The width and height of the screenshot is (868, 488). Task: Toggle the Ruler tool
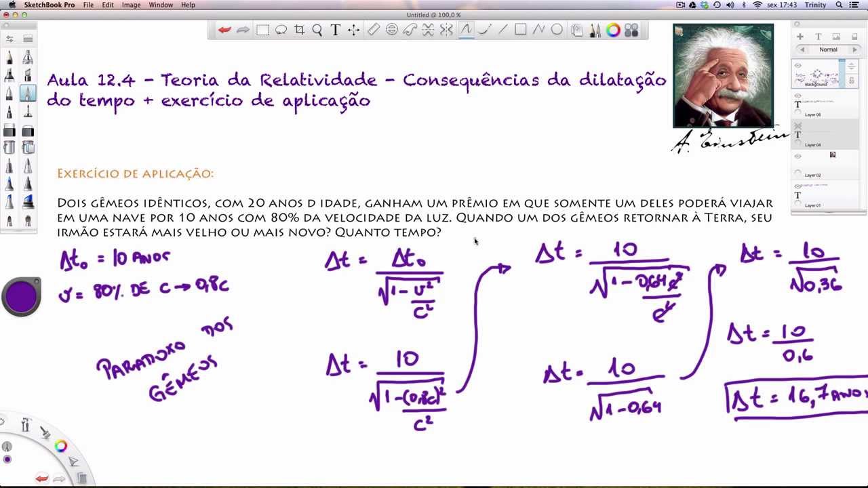[374, 30]
